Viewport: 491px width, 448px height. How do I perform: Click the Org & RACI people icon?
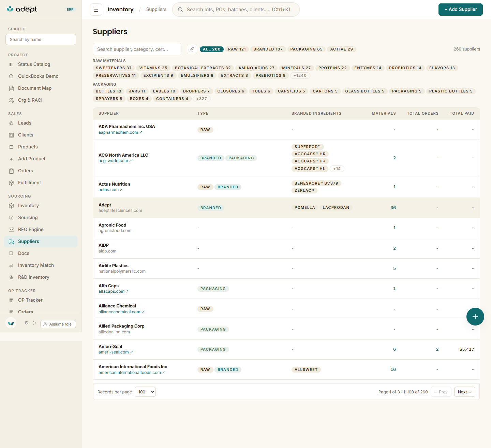click(x=11, y=100)
